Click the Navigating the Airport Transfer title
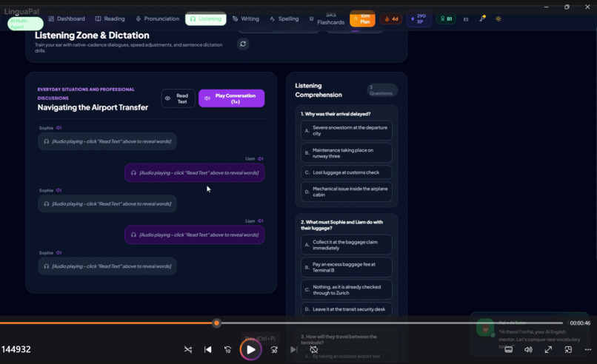Image resolution: width=597 pixels, height=364 pixels. (93, 107)
